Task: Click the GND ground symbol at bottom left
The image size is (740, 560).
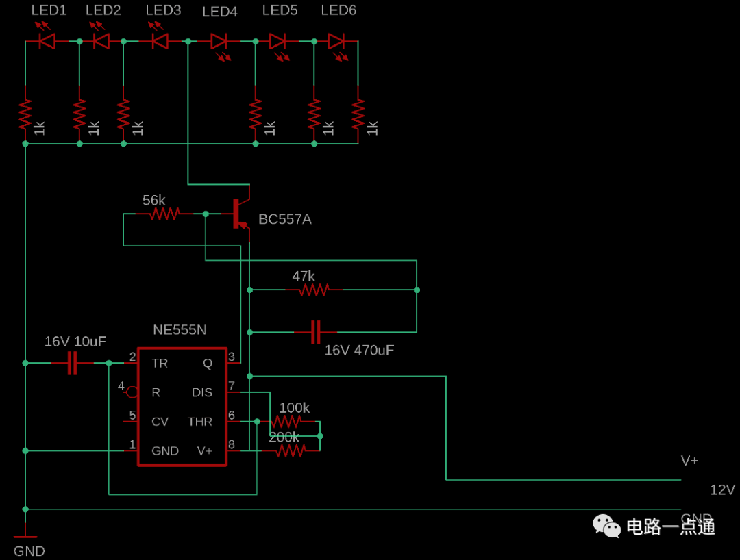Action: [x=25, y=531]
